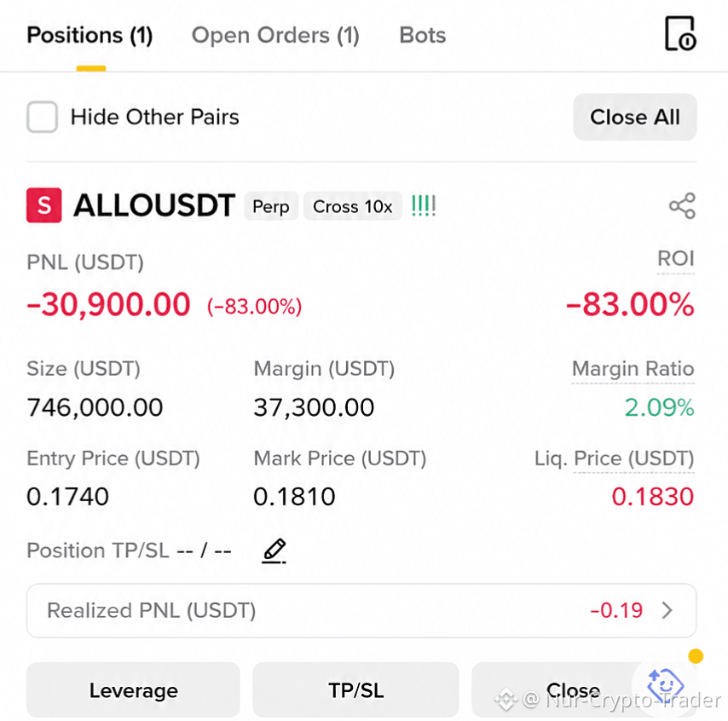Open the floating assistant robot icon
Viewport: 728px width, 721px height.
(x=665, y=685)
